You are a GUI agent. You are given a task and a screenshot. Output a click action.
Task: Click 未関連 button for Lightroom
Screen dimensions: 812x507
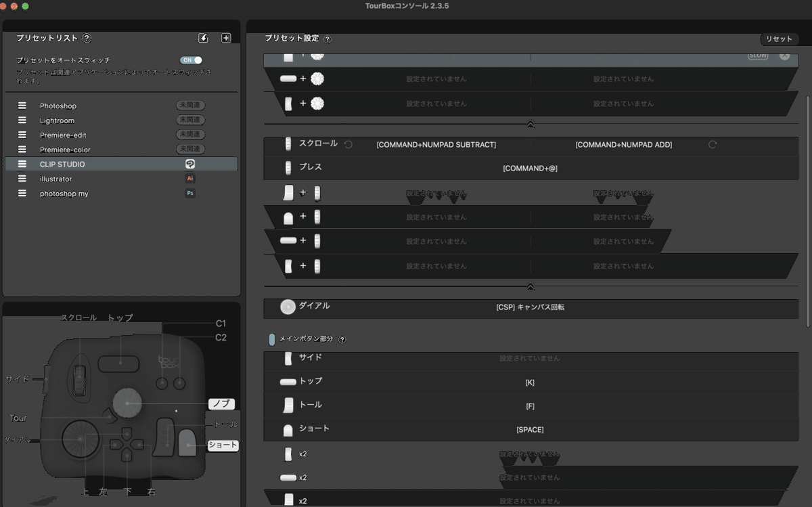tap(191, 120)
